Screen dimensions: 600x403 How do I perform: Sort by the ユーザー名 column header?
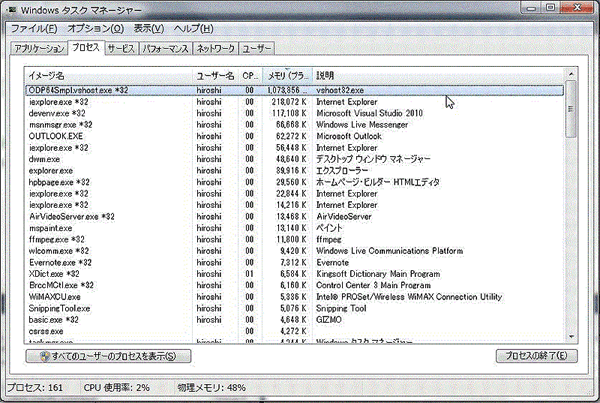(x=216, y=75)
